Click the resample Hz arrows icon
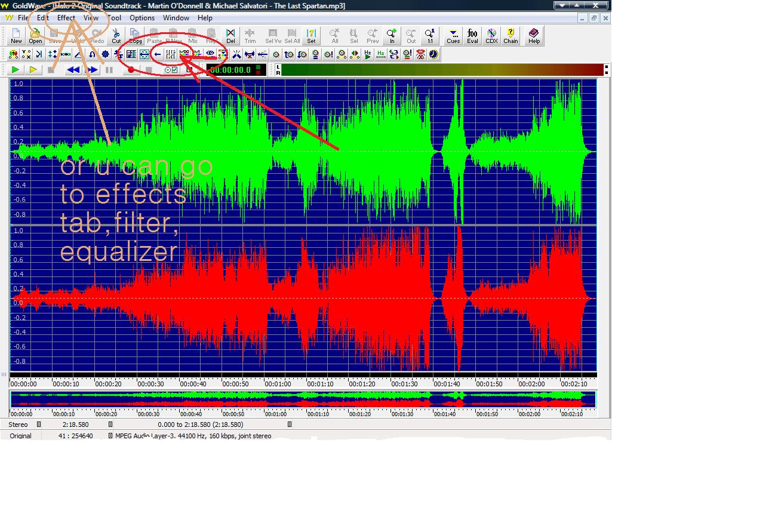Screen dimensions: 778x532 [380, 54]
